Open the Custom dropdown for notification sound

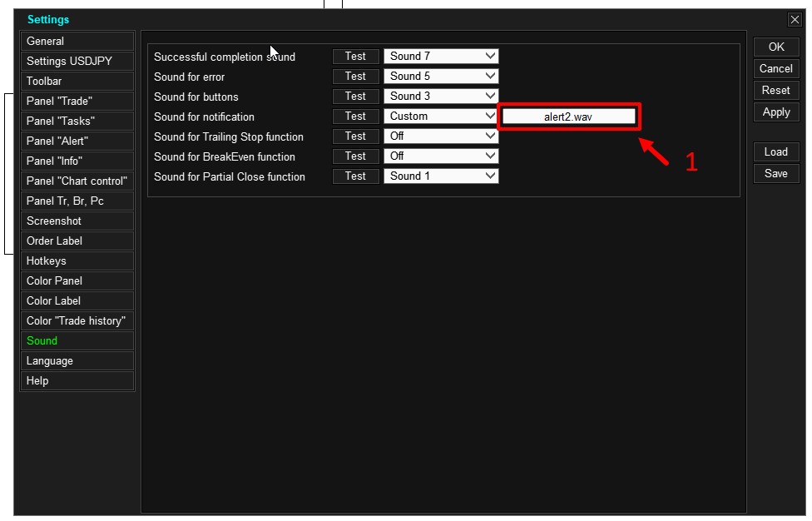tap(441, 116)
